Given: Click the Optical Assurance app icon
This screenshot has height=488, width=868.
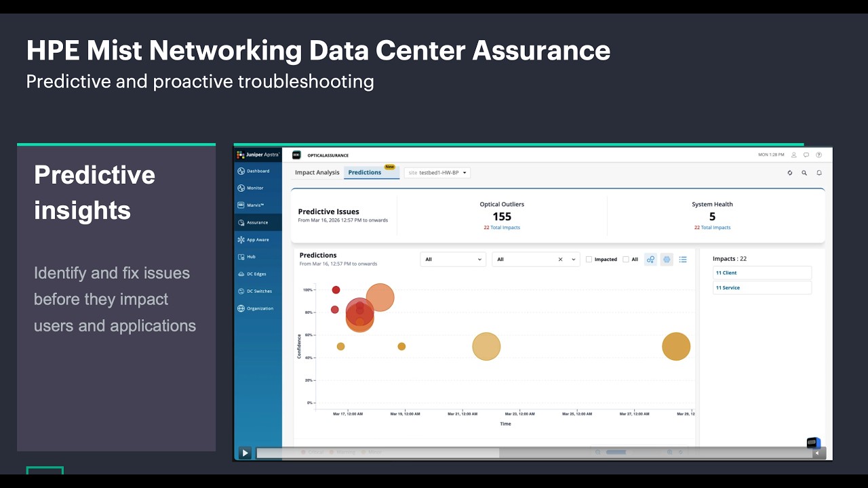Looking at the screenshot, I should click(296, 155).
